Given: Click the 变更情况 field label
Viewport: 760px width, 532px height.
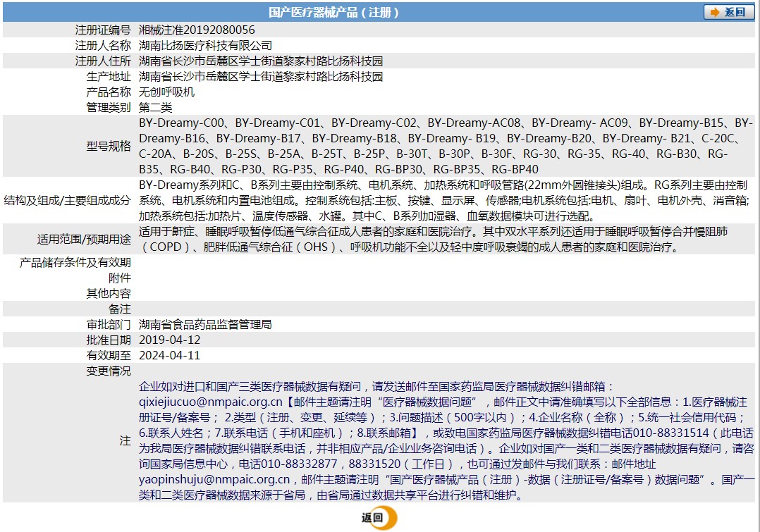Looking at the screenshot, I should click(109, 371).
